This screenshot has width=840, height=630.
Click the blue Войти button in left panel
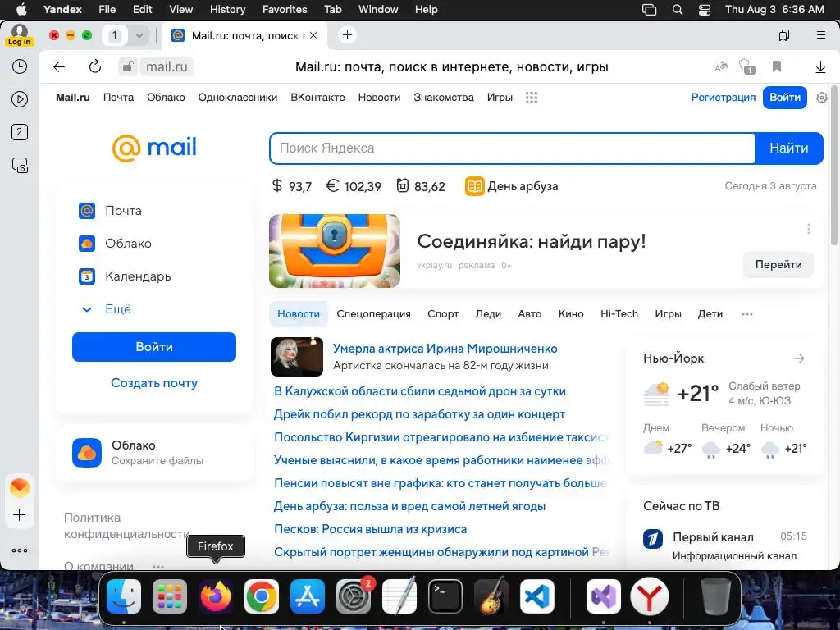coord(154,347)
